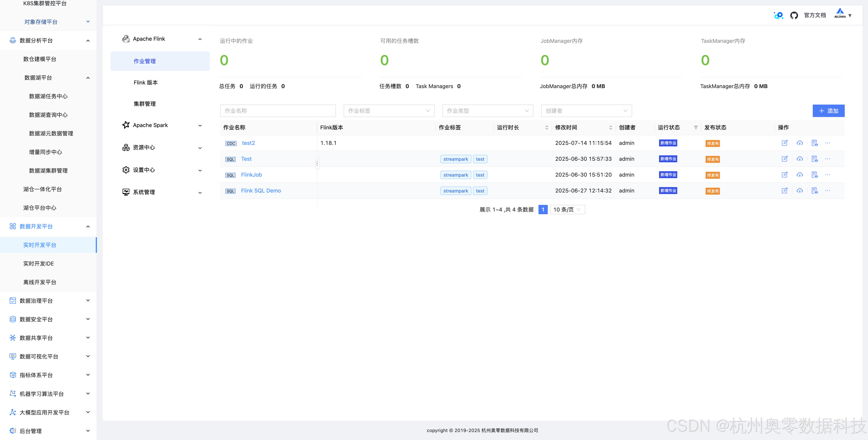Open the detail icon for test2 row
Screen dimensions: 868x440
[815, 143]
